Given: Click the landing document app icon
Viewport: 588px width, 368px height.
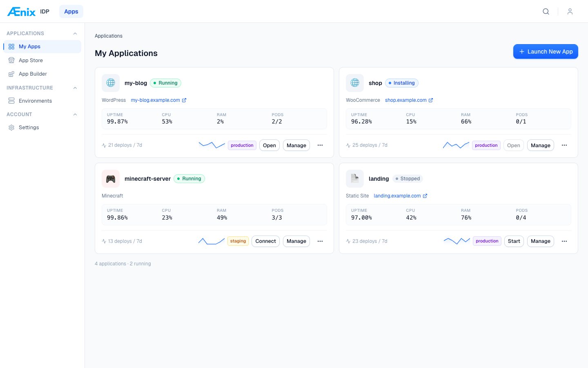Looking at the screenshot, I should click(355, 179).
